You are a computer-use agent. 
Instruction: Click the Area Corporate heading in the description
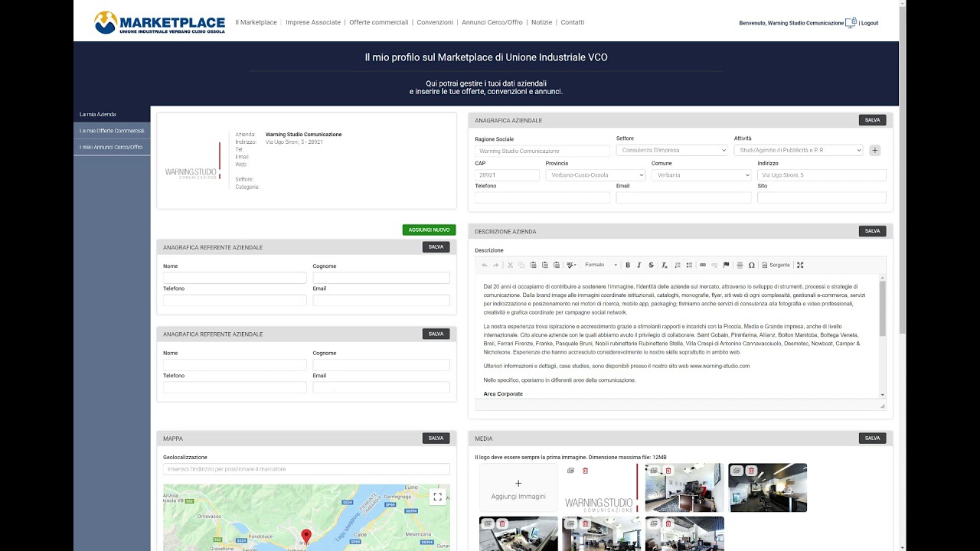pos(503,394)
